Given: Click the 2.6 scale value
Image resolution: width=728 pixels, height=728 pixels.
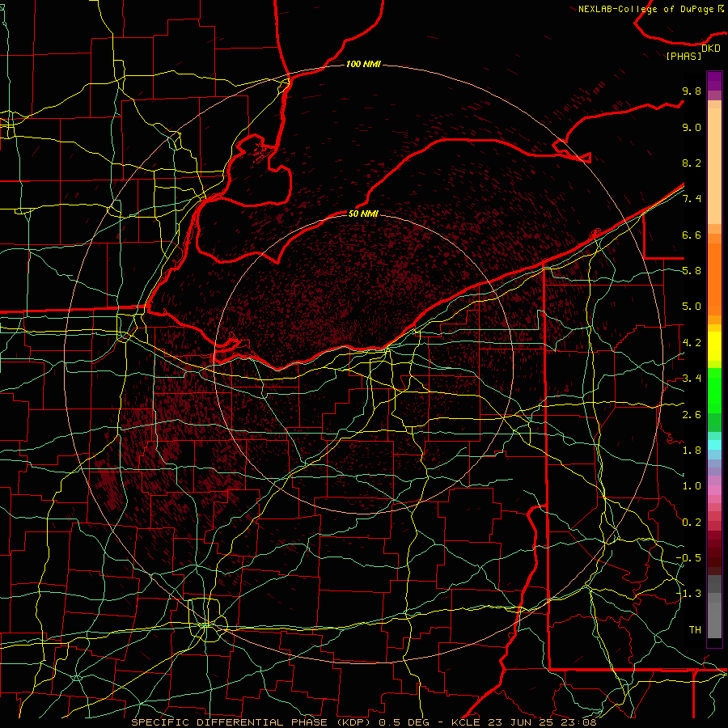Looking at the screenshot, I should (692, 415).
